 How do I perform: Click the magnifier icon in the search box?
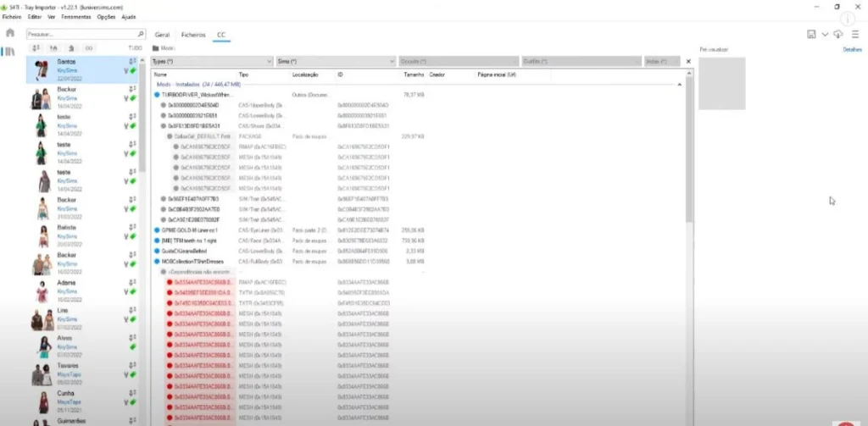pyautogui.click(x=141, y=35)
